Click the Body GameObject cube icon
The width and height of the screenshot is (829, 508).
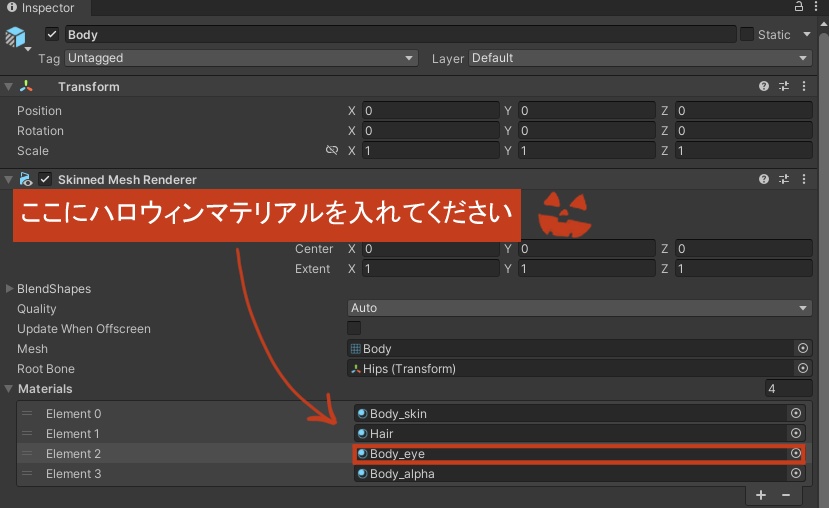(15, 37)
